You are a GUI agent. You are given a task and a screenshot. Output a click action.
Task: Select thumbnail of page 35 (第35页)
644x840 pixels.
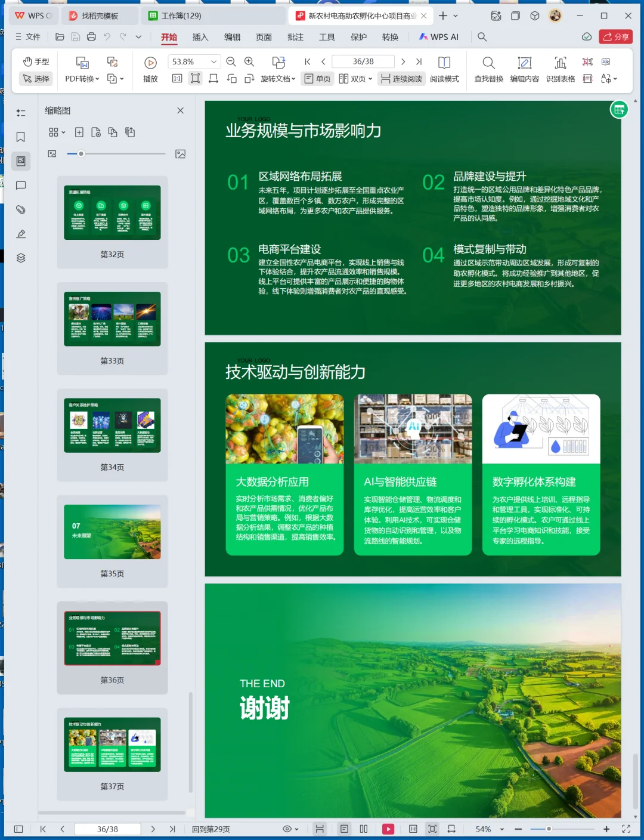pos(112,532)
